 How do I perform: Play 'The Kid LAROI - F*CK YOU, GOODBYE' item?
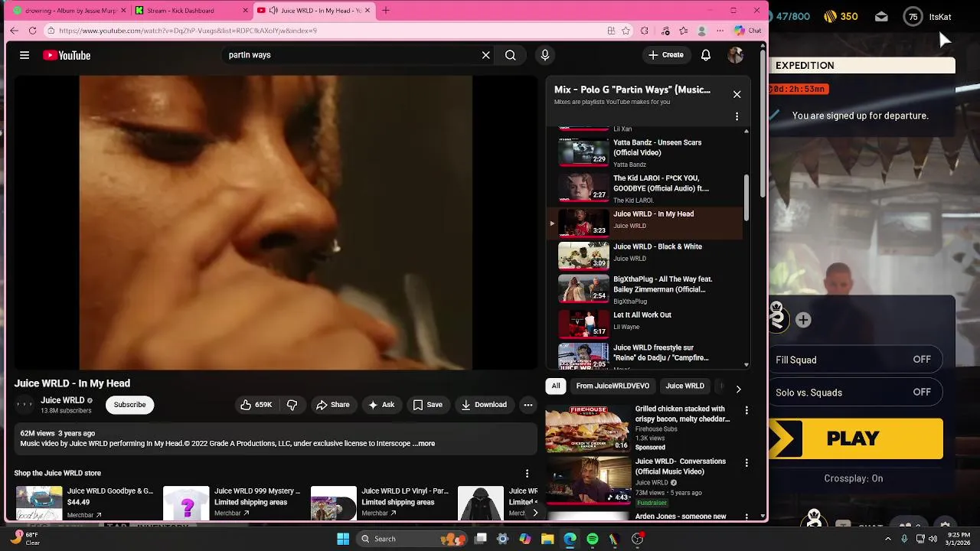tap(645, 188)
